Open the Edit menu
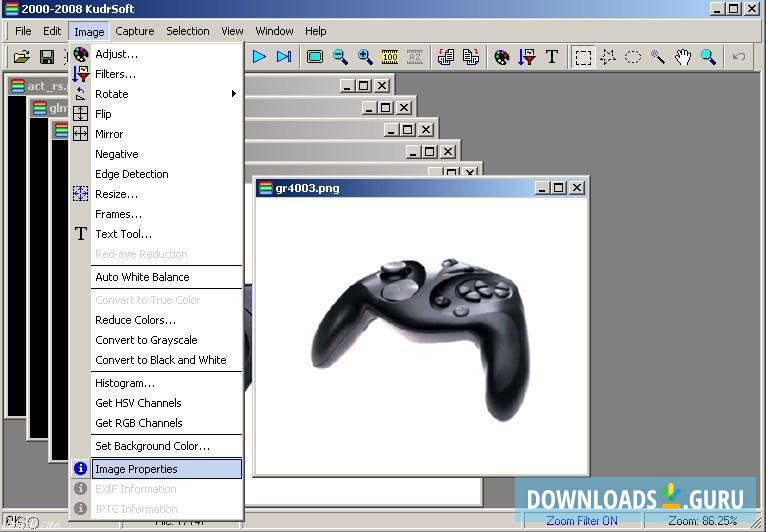The width and height of the screenshot is (766, 532). (52, 31)
